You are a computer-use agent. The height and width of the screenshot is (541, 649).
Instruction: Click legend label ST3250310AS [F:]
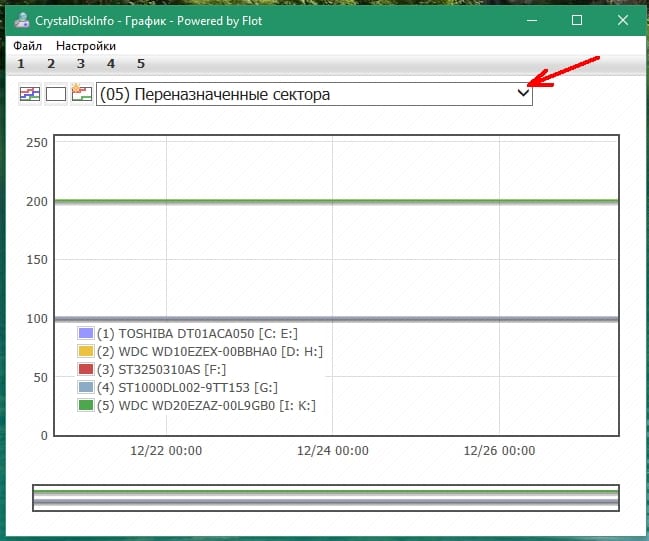(161, 370)
